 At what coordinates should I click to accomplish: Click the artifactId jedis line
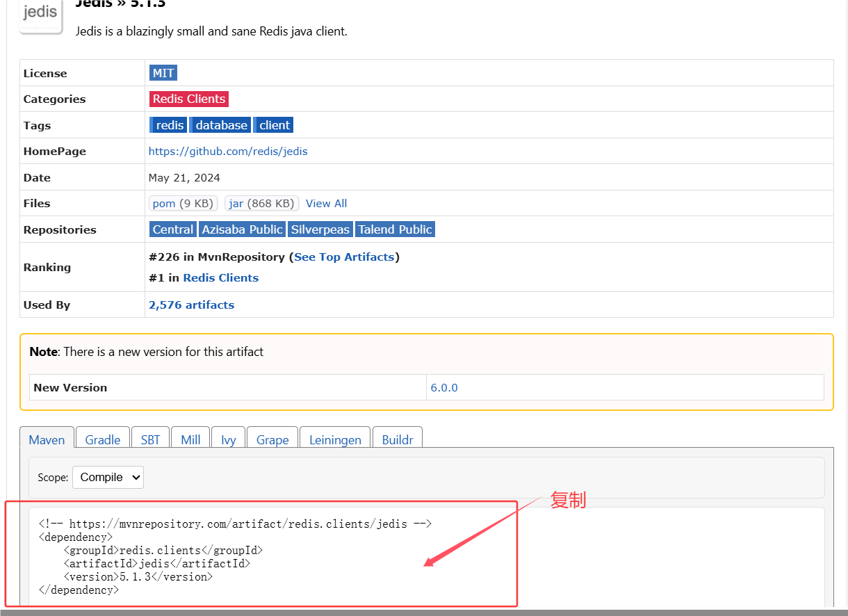pos(156,564)
